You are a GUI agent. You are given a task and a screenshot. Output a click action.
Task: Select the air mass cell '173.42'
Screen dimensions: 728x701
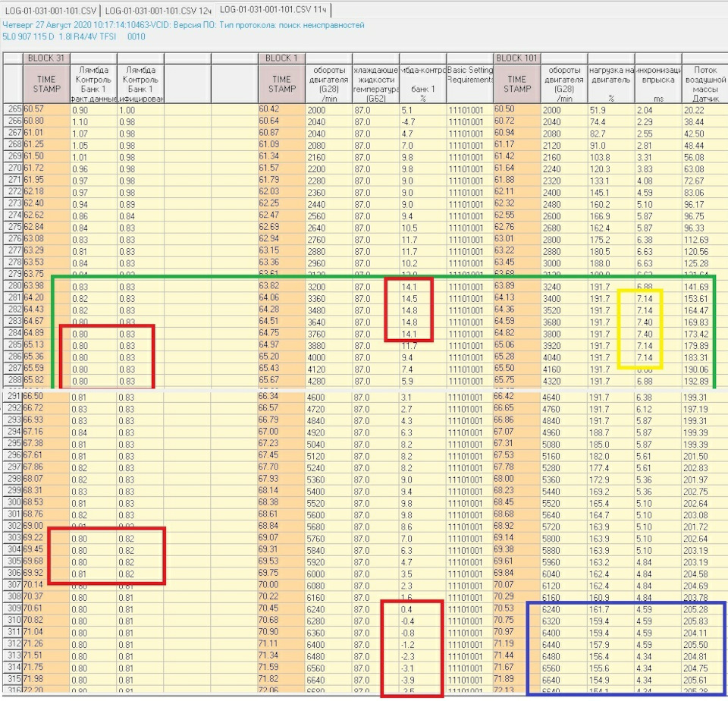704,334
